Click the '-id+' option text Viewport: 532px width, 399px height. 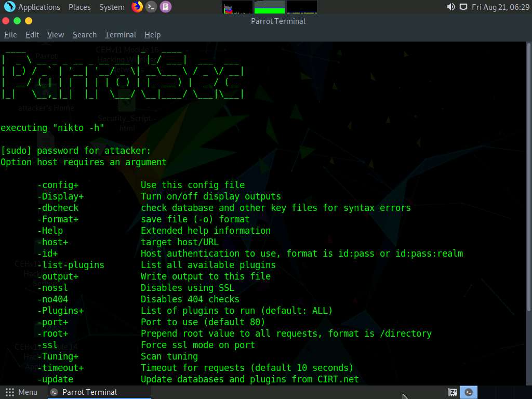tap(47, 254)
